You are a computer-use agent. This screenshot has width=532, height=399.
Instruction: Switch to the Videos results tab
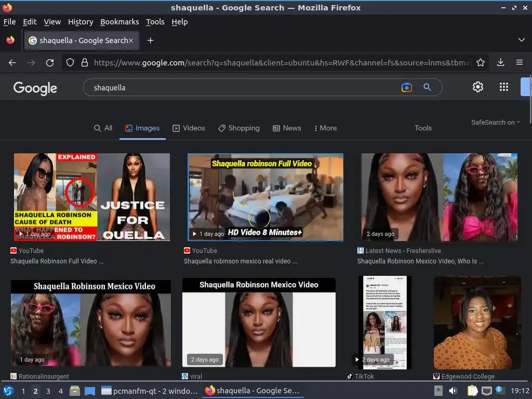(189, 128)
